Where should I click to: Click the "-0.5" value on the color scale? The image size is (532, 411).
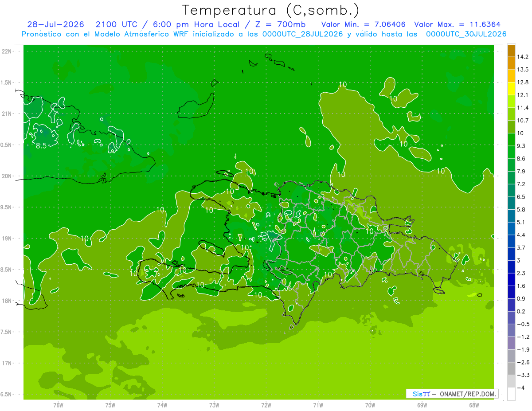(x=524, y=324)
